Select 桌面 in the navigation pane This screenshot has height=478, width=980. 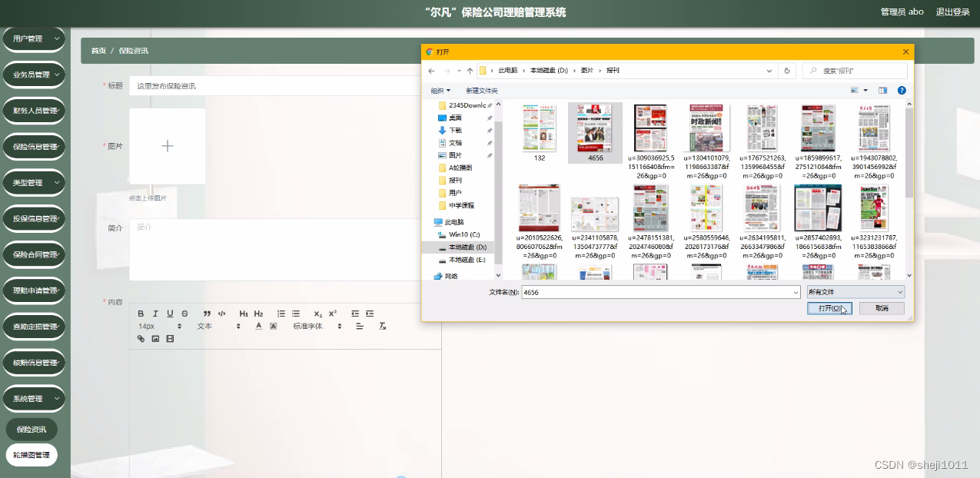click(x=456, y=118)
